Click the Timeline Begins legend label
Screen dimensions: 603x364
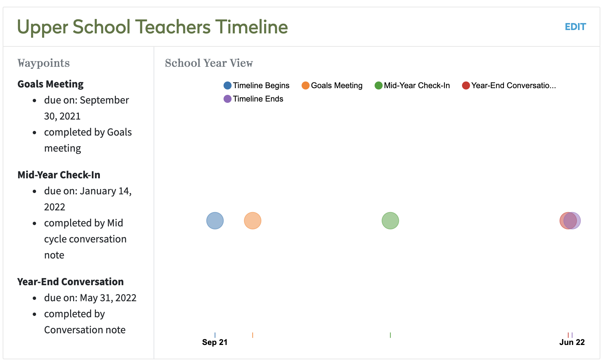pos(261,85)
